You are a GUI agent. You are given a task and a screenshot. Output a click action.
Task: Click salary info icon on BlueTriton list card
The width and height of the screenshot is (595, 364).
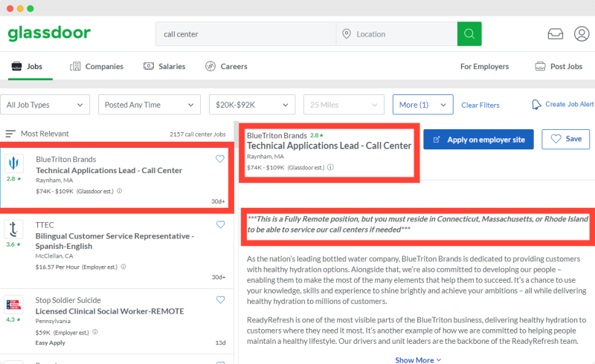(119, 191)
